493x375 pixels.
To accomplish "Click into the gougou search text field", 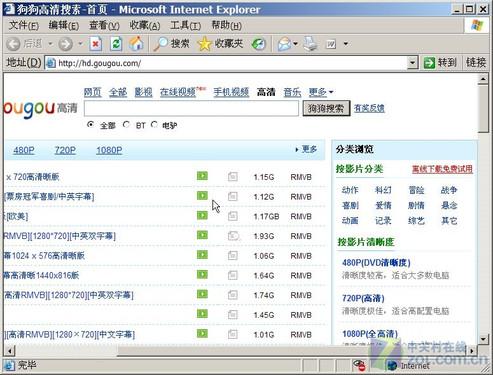I will click(191, 108).
